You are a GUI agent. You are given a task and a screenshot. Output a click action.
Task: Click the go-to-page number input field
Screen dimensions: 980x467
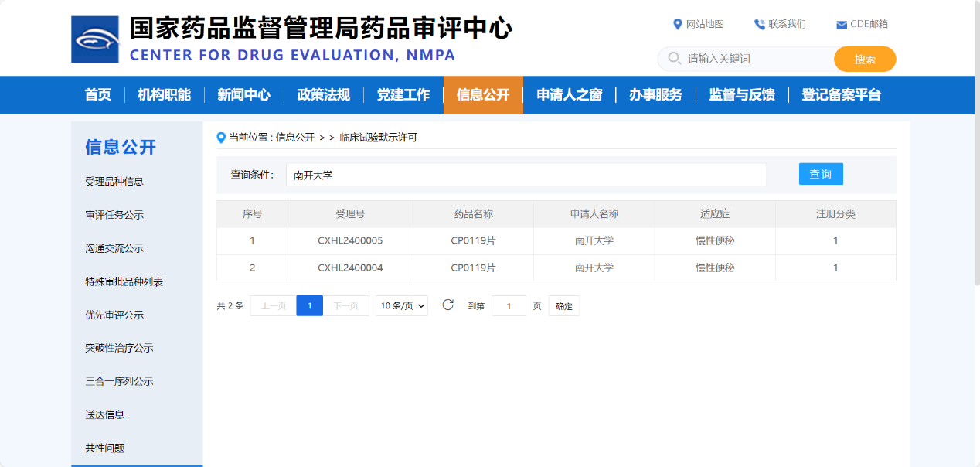click(x=509, y=306)
